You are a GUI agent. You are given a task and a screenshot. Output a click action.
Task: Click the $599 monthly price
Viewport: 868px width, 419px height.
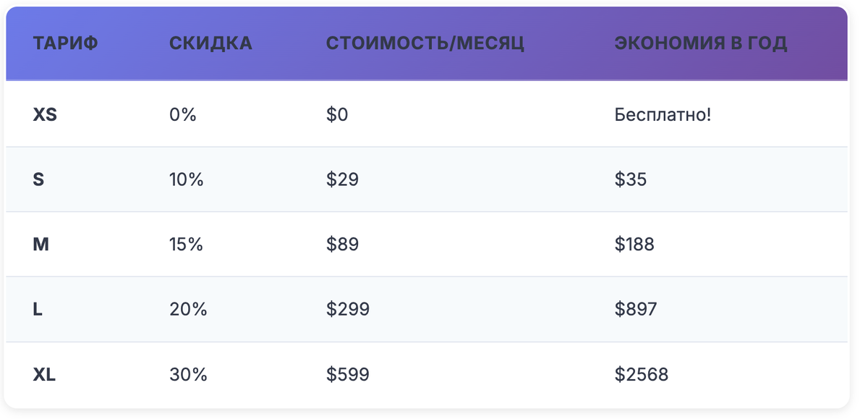coord(348,375)
